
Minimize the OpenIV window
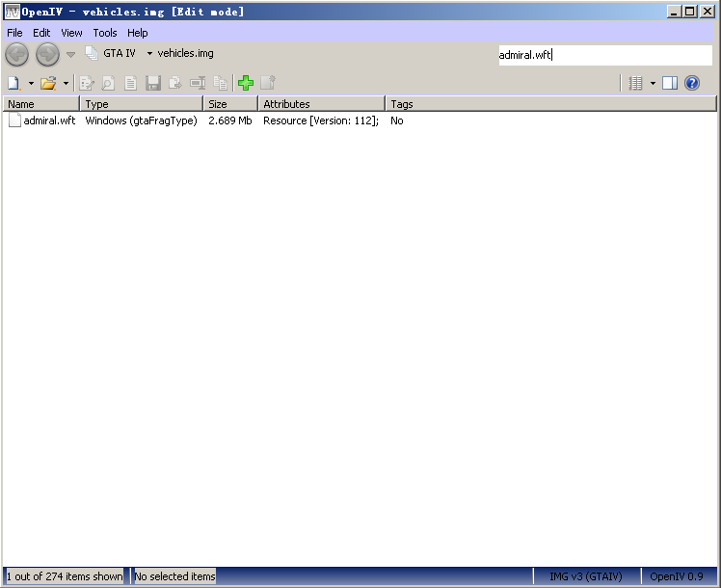point(674,12)
